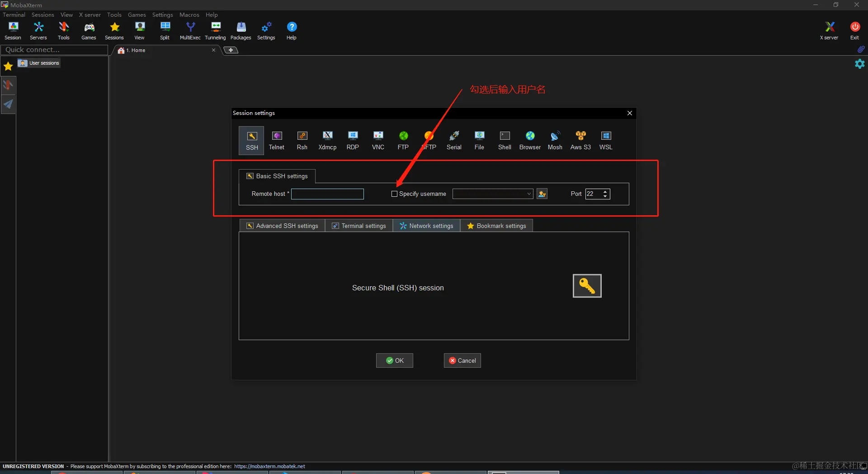The image size is (868, 474).
Task: Click the Cancel button
Action: (462, 360)
